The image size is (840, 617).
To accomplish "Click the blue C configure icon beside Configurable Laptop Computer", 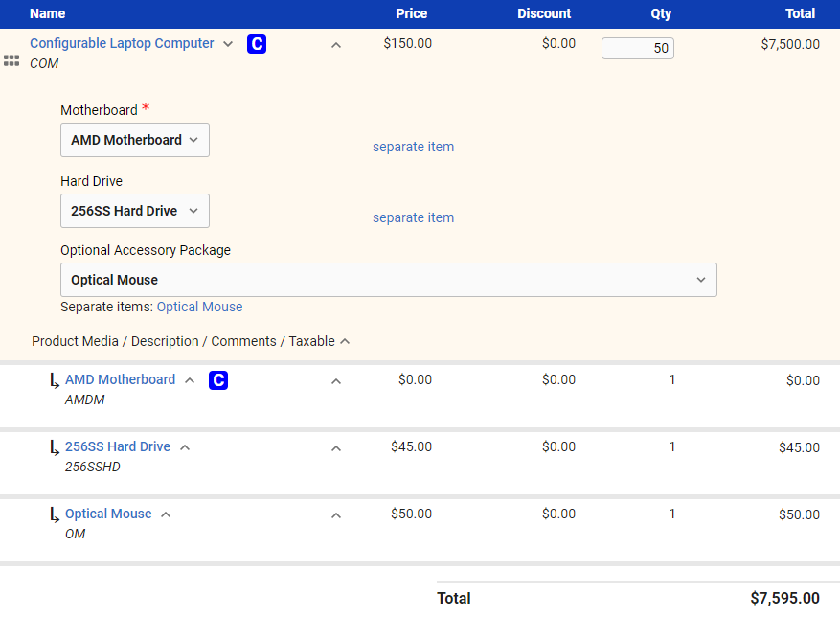I will click(x=256, y=43).
